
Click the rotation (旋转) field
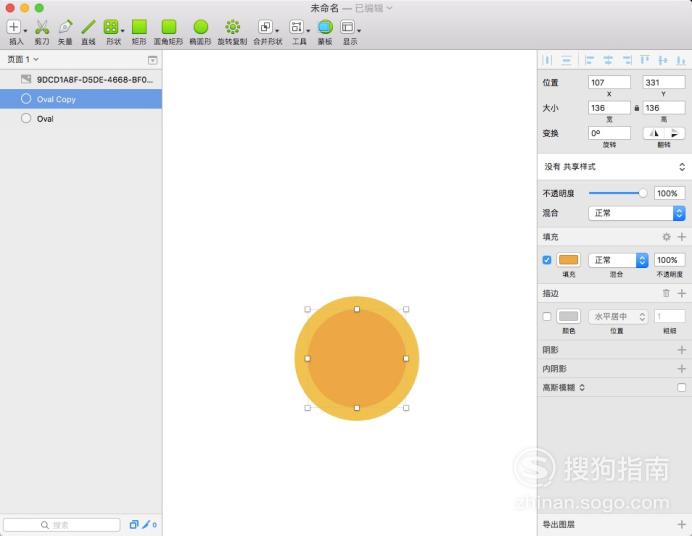[609, 133]
